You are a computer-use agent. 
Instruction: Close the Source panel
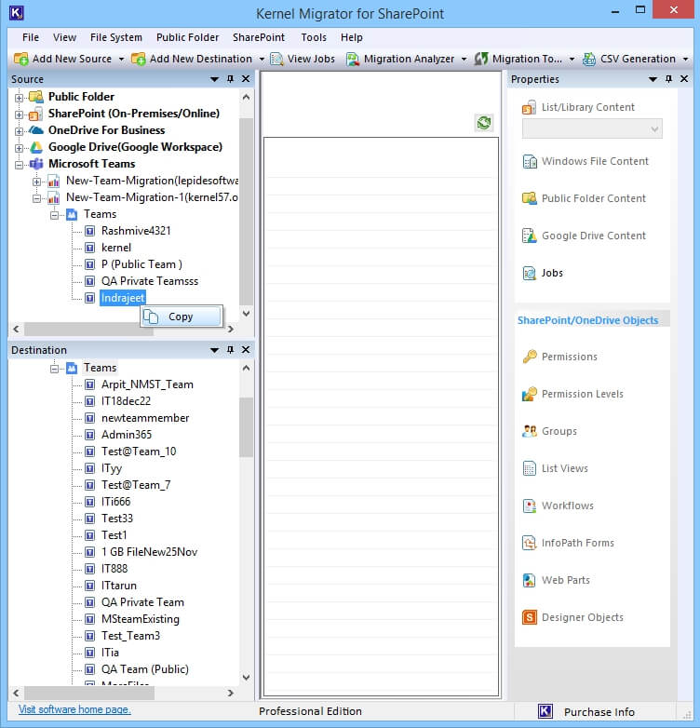point(246,79)
